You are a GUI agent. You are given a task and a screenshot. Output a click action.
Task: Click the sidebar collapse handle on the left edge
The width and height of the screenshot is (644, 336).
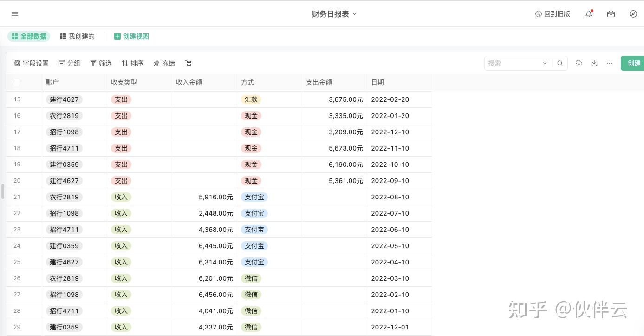[x=3, y=191]
